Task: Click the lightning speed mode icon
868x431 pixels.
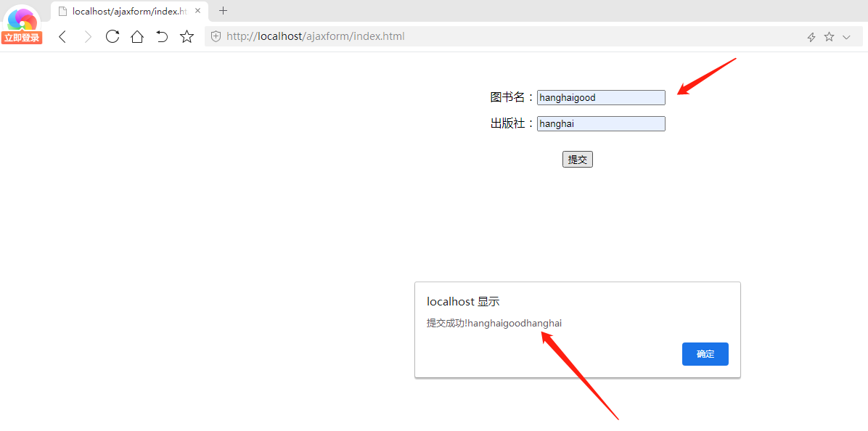Action: coord(811,36)
